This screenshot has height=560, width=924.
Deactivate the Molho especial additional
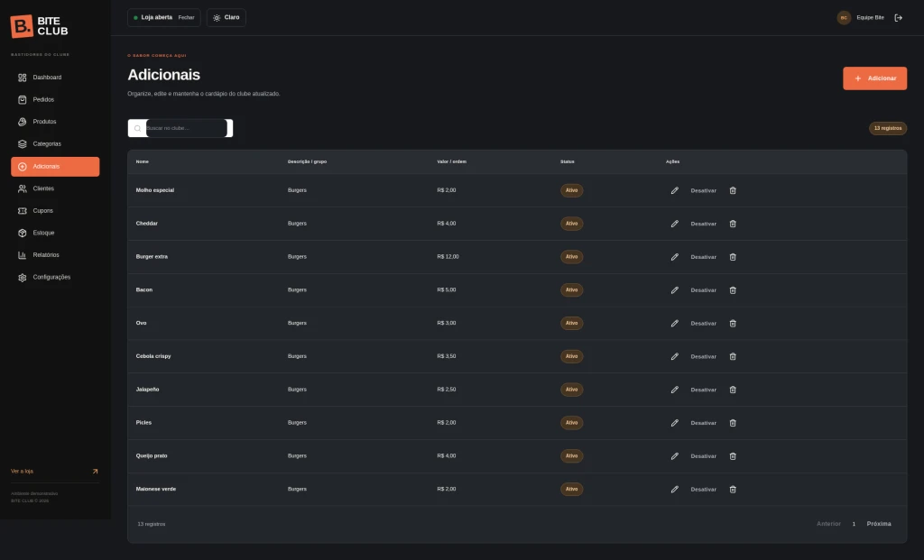(704, 191)
